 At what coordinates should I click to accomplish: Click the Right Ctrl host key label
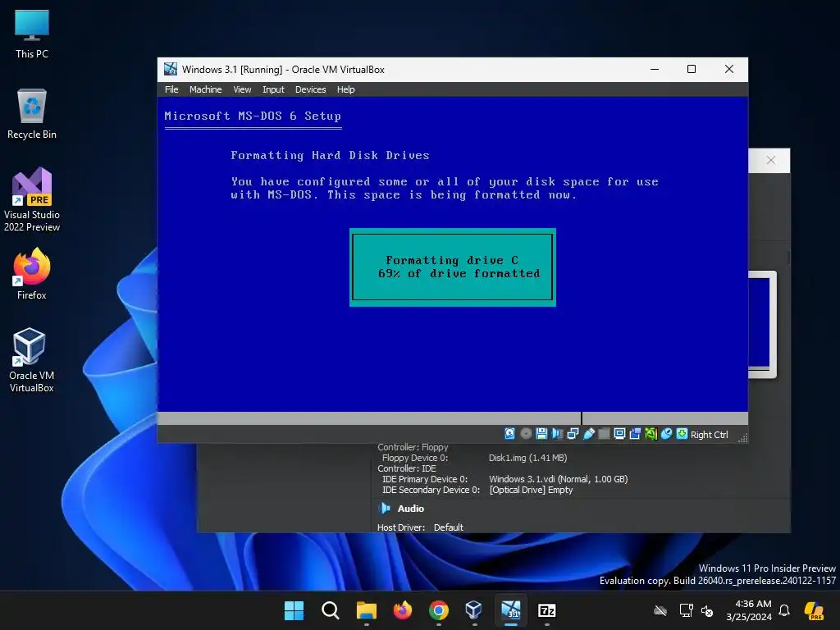pos(710,435)
